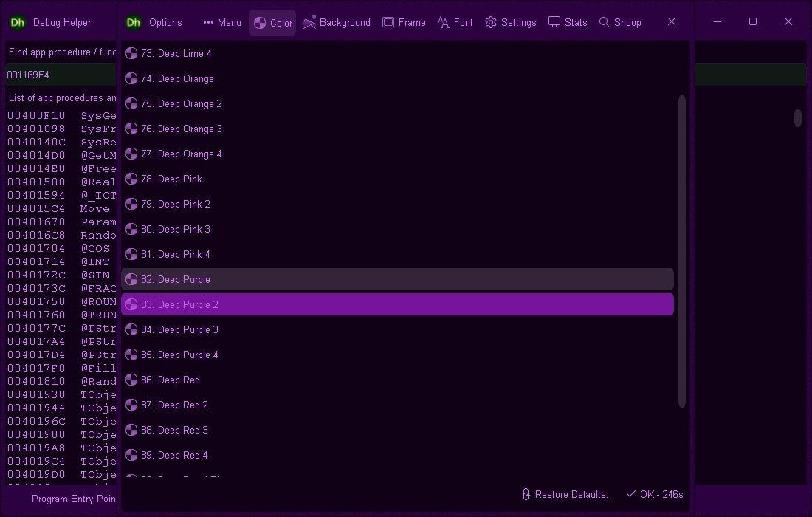Select the color wheel icon on Color tab

pyautogui.click(x=258, y=22)
